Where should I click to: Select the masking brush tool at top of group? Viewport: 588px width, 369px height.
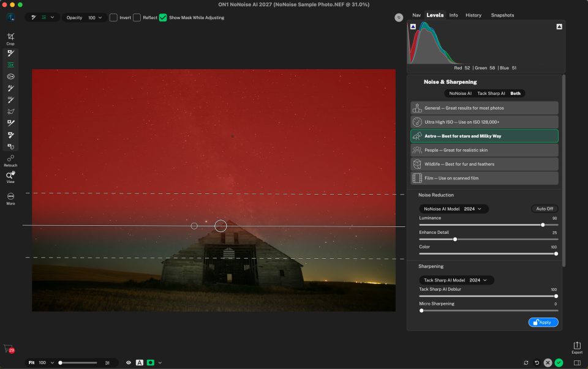coord(10,53)
